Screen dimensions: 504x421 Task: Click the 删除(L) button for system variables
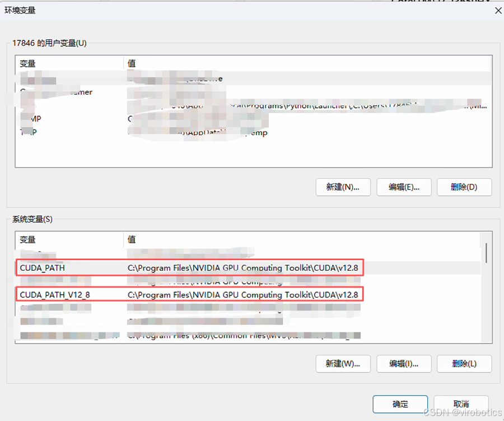(464, 364)
